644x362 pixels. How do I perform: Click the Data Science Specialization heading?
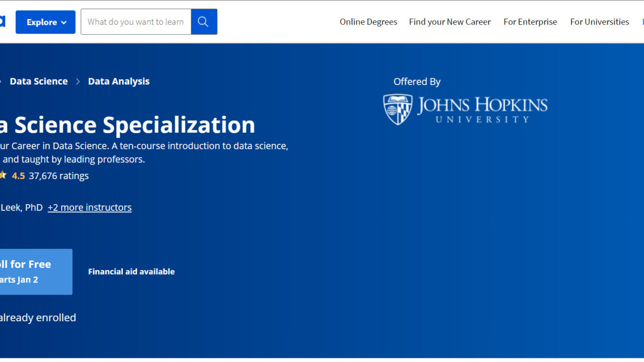127,125
